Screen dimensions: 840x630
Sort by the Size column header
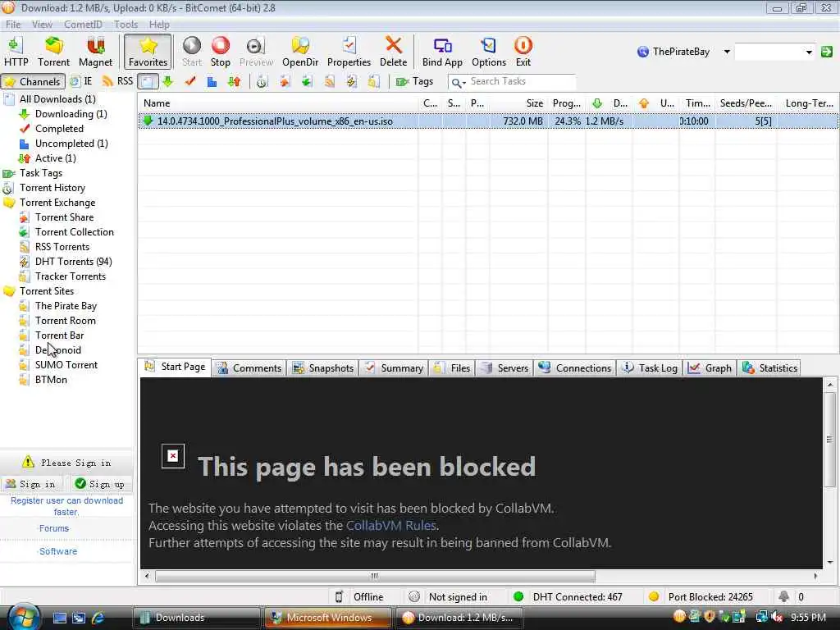pyautogui.click(x=518, y=103)
